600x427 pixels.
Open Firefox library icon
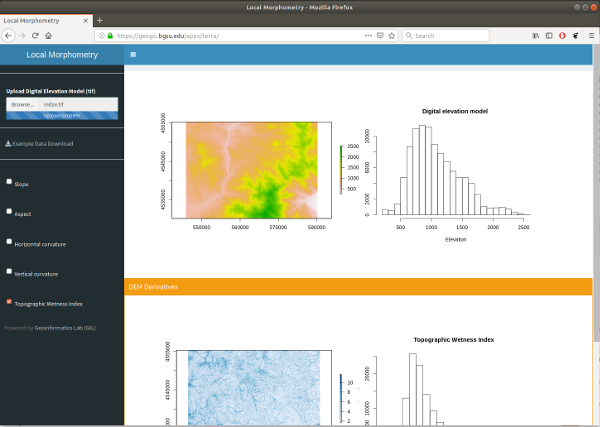click(535, 35)
